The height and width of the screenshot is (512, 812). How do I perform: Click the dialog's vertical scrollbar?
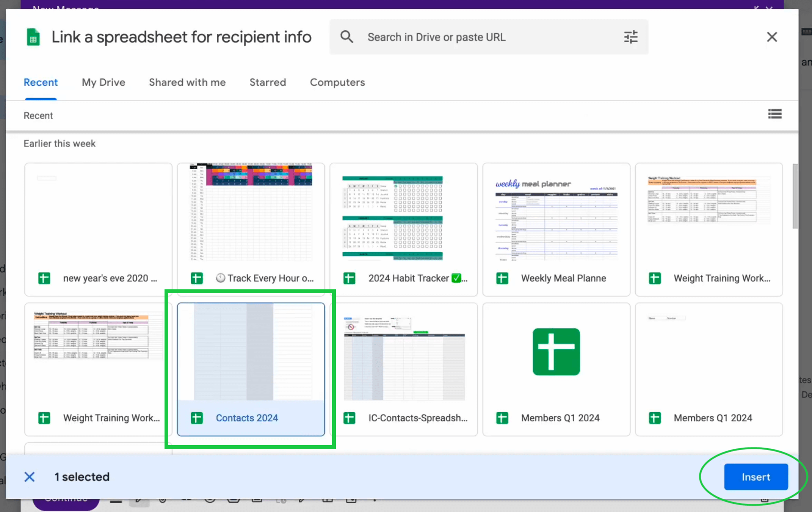[x=795, y=196]
